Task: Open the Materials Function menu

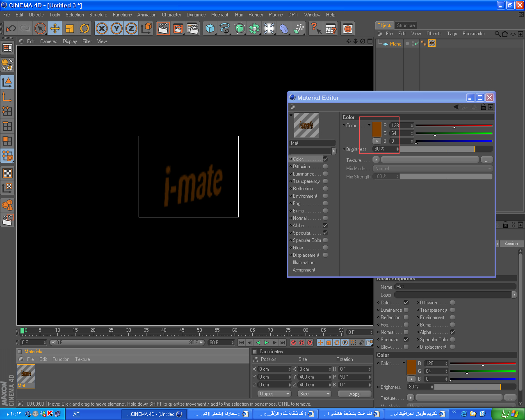Action: (x=61, y=359)
